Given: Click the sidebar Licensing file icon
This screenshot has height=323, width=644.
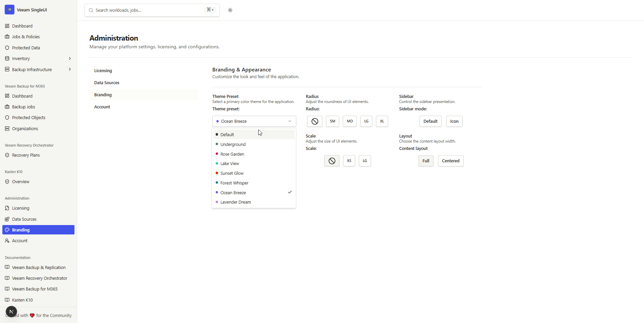Looking at the screenshot, I should (x=7, y=208).
